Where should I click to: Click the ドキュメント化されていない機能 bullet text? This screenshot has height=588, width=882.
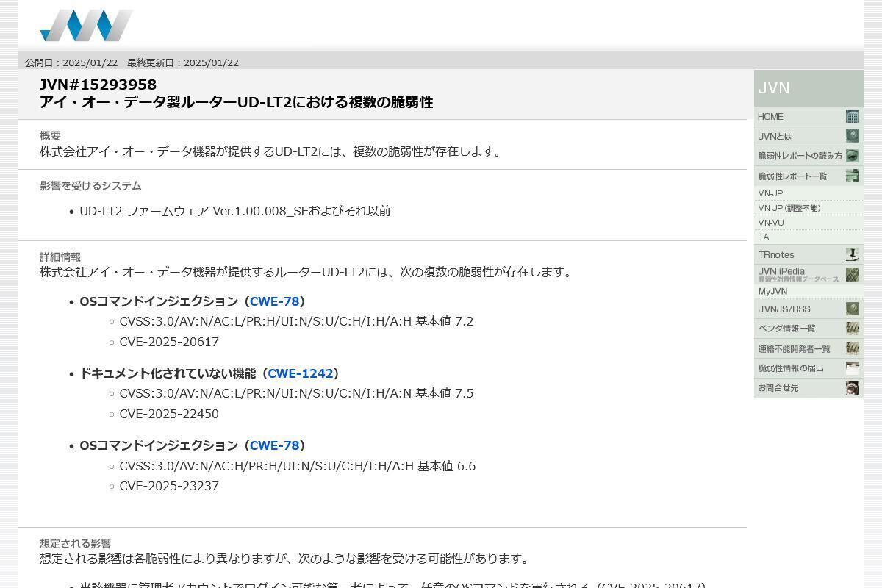click(x=168, y=373)
